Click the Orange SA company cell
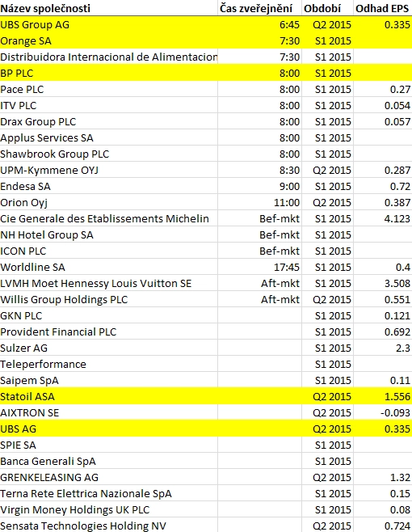Image resolution: width=412 pixels, height=532 pixels. coord(108,41)
